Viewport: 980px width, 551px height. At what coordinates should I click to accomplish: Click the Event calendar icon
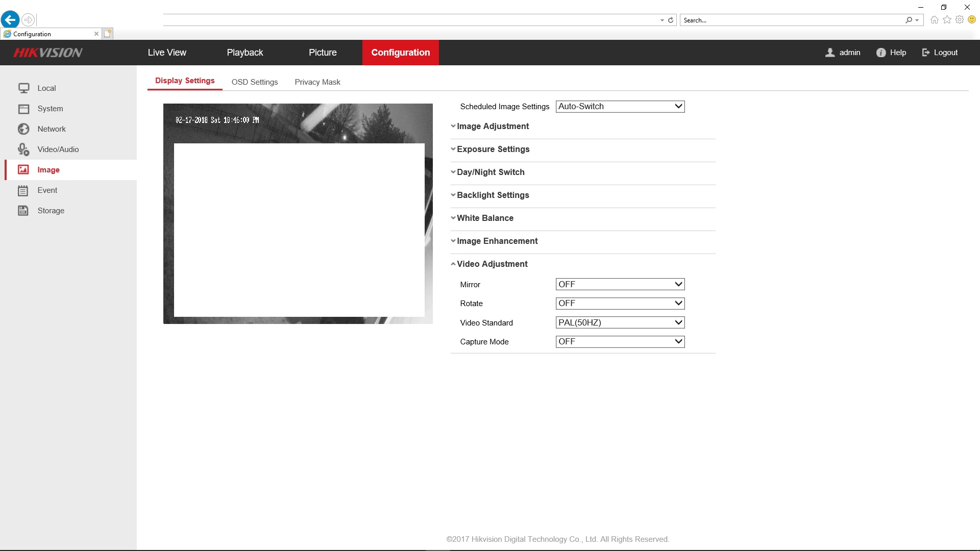(x=23, y=190)
